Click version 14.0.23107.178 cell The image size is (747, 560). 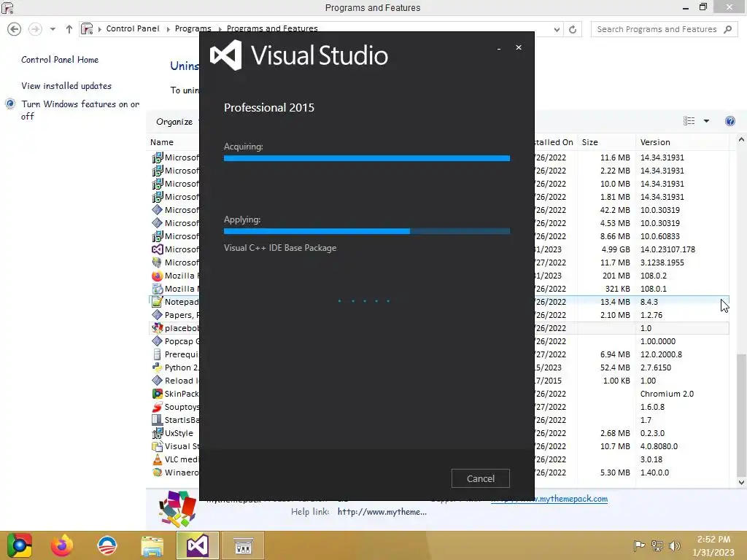tap(667, 249)
